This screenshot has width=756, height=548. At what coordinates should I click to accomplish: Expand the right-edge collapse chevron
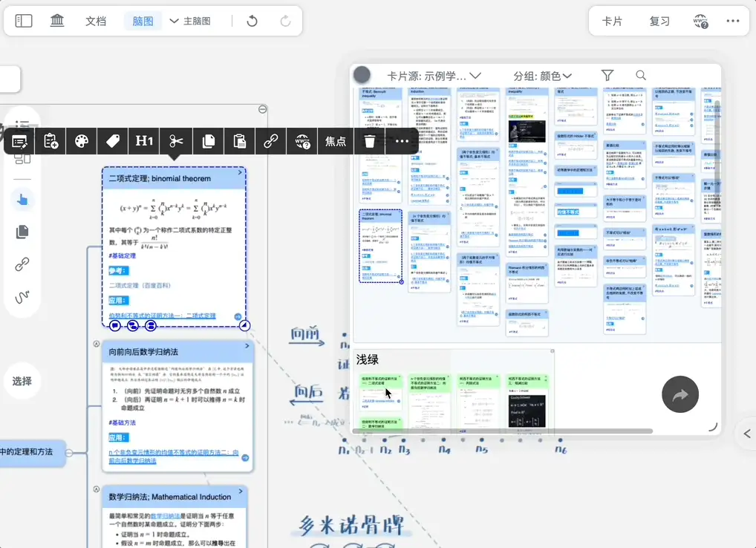pyautogui.click(x=747, y=434)
